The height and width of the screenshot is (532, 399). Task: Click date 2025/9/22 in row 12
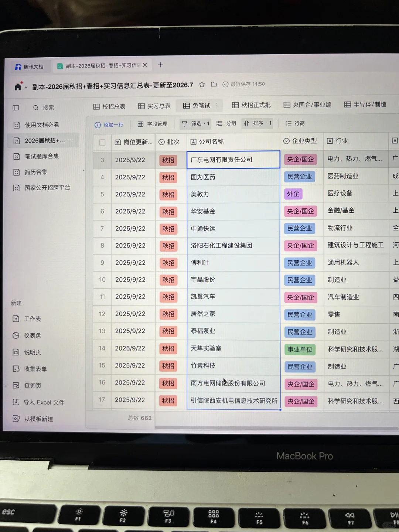[x=130, y=314]
